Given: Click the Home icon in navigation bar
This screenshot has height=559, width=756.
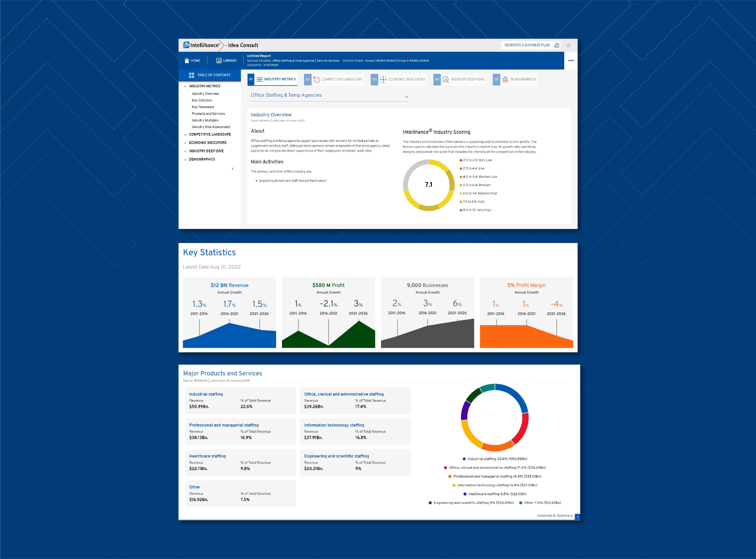Looking at the screenshot, I should [186, 61].
